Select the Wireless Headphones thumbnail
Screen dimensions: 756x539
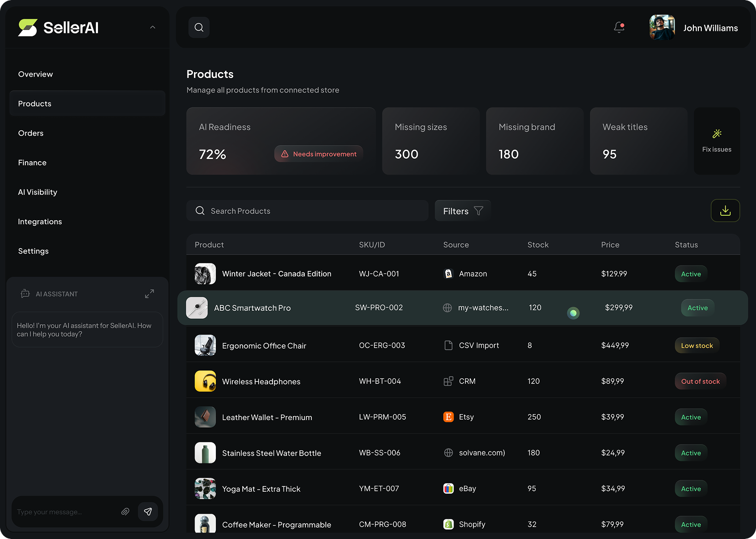pos(205,381)
